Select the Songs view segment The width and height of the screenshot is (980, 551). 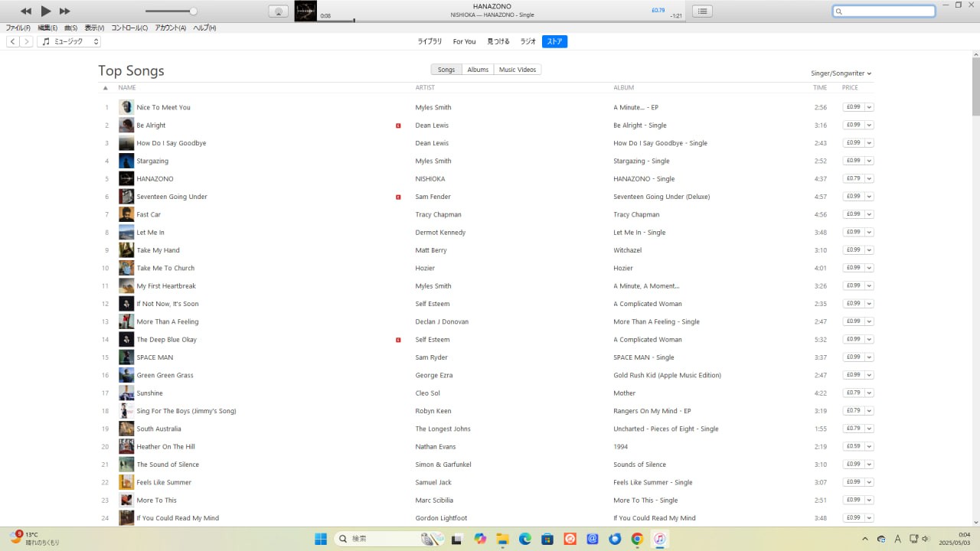pos(446,70)
